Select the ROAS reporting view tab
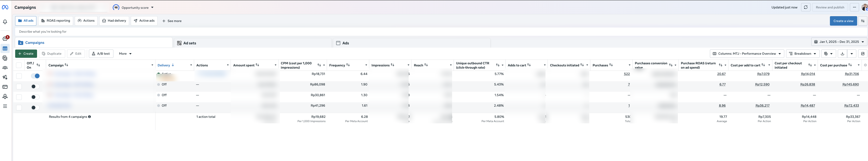 (56, 21)
